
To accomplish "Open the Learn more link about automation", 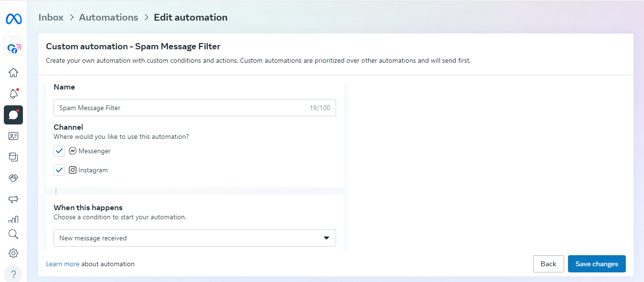I will 63,264.
